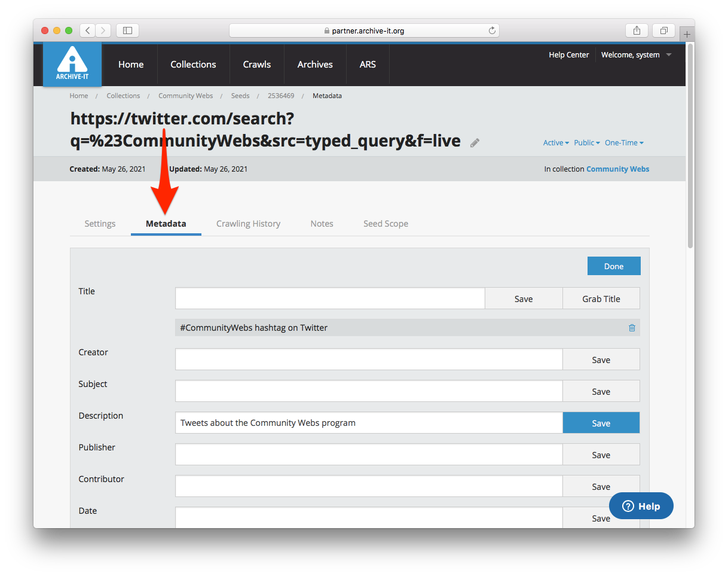Image resolution: width=728 pixels, height=576 pixels.
Task: Reload the page using the refresh icon
Action: click(492, 31)
